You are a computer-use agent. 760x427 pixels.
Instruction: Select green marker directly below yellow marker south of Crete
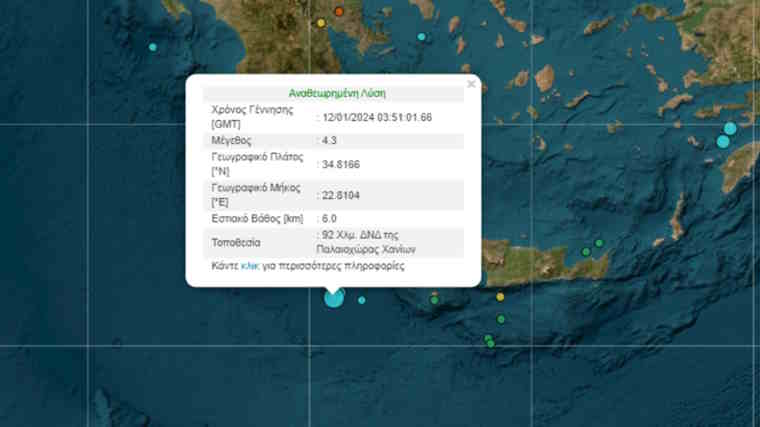click(x=501, y=319)
